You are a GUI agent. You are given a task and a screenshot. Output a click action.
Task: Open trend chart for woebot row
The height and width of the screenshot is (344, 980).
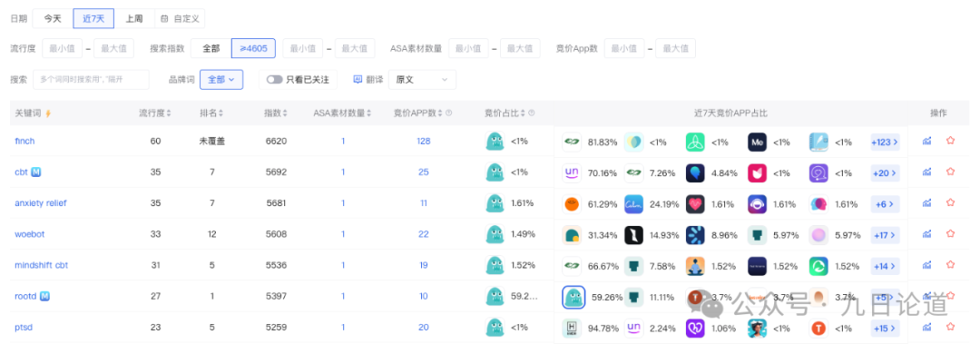[926, 234]
